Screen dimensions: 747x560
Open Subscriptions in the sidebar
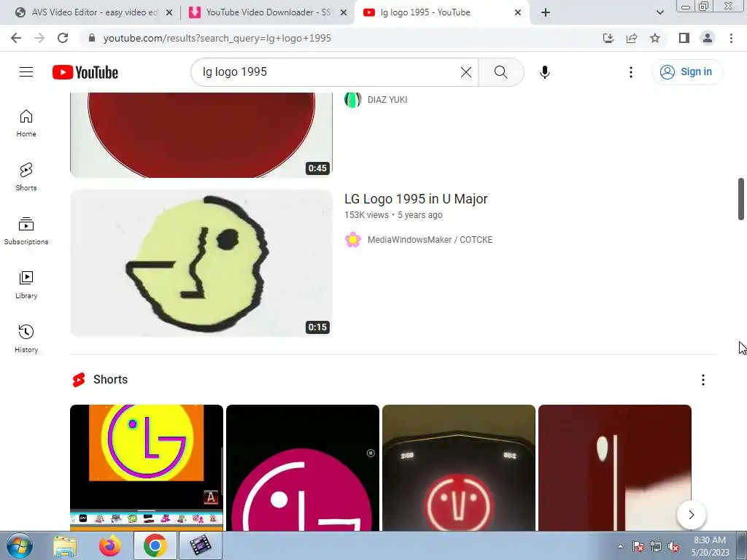click(x=26, y=231)
